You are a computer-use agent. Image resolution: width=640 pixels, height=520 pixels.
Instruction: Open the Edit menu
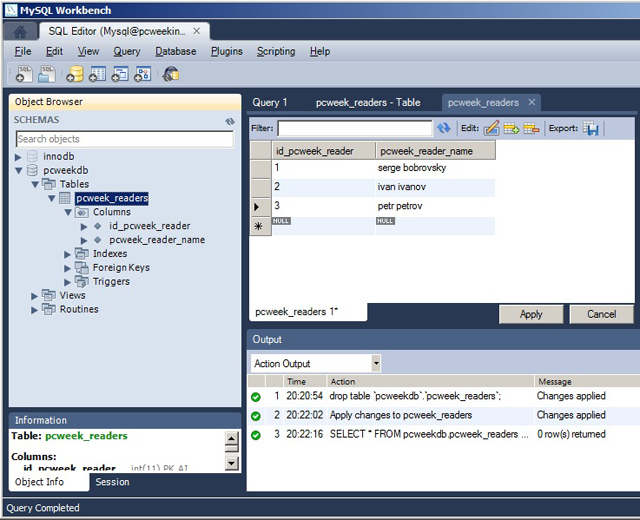(54, 51)
